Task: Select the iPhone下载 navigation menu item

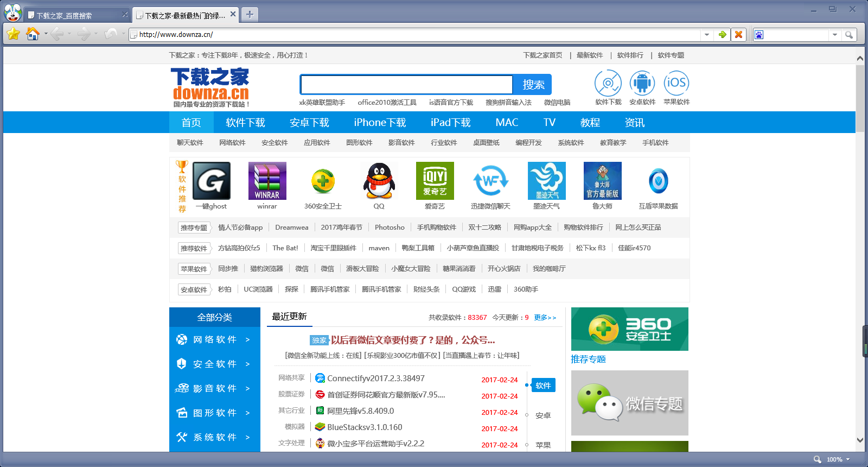Action: click(x=380, y=123)
